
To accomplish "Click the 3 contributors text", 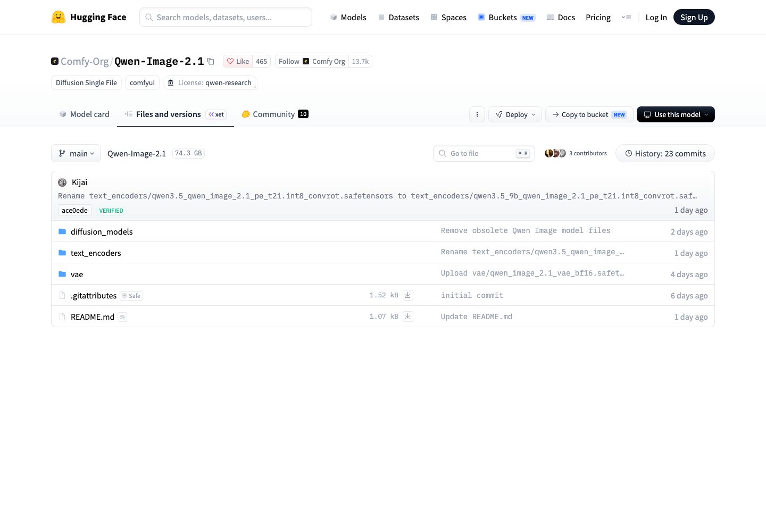I will 588,153.
